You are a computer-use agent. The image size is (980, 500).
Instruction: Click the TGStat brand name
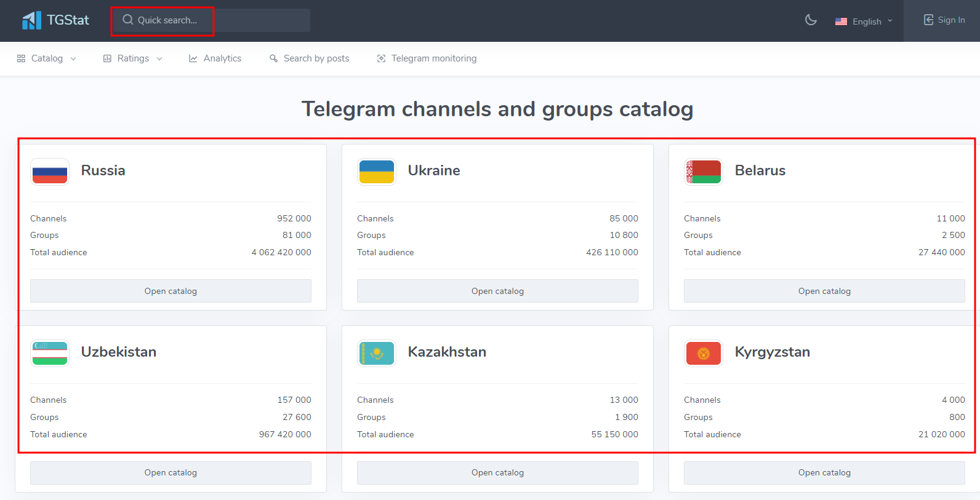pyautogui.click(x=68, y=20)
